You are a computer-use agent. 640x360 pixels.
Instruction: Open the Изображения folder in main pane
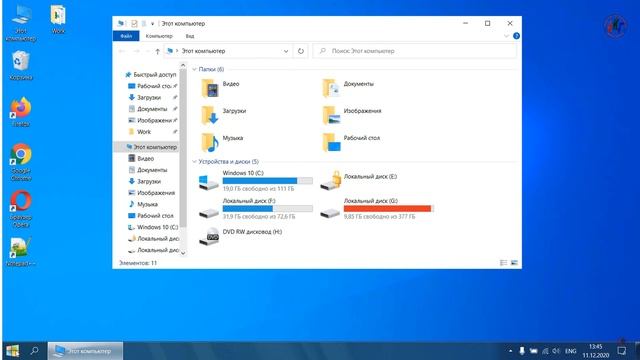click(x=351, y=114)
